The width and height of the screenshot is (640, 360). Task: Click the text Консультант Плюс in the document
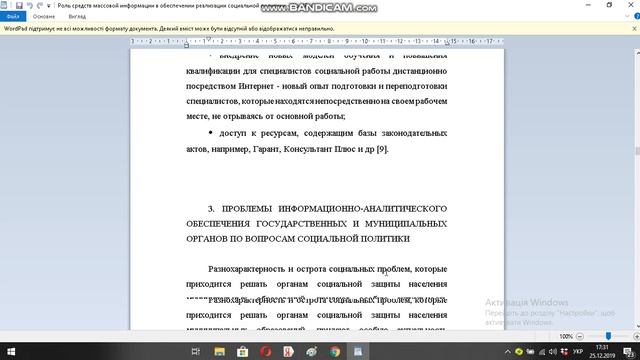coord(319,149)
